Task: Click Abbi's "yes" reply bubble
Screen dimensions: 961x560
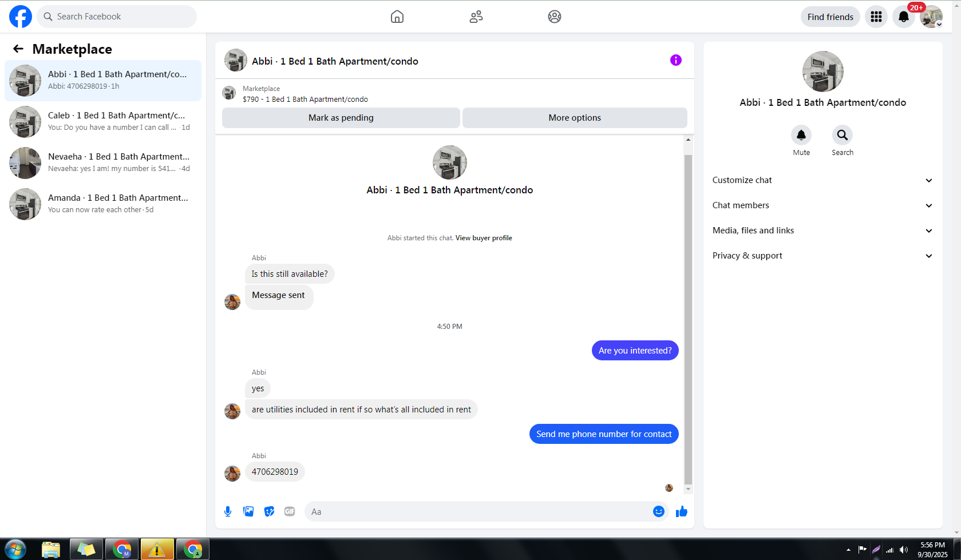Action: point(258,388)
